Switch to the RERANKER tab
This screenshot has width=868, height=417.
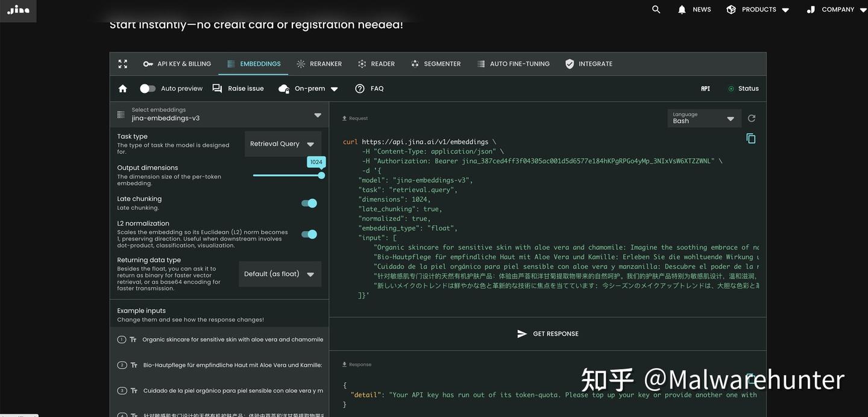[319, 64]
